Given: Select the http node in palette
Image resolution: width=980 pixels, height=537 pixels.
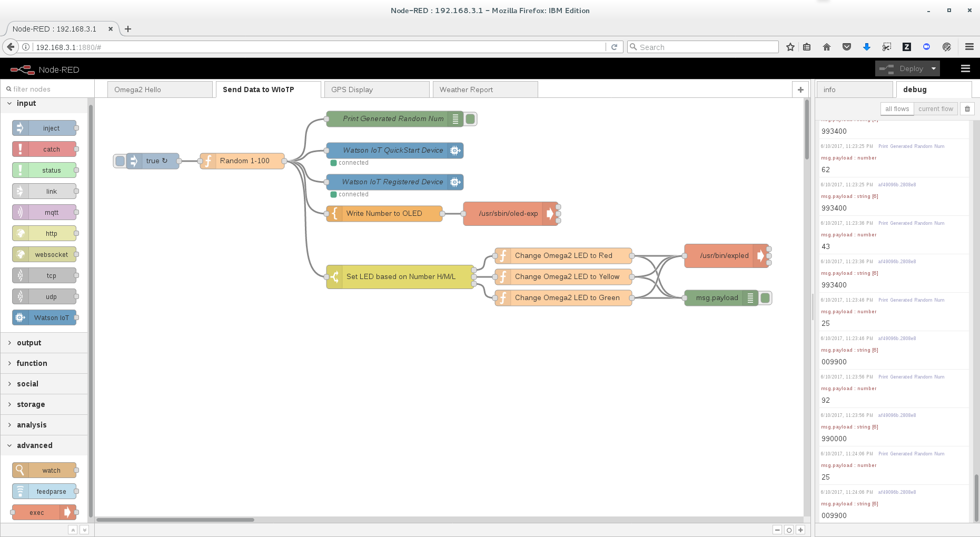Looking at the screenshot, I should [44, 233].
